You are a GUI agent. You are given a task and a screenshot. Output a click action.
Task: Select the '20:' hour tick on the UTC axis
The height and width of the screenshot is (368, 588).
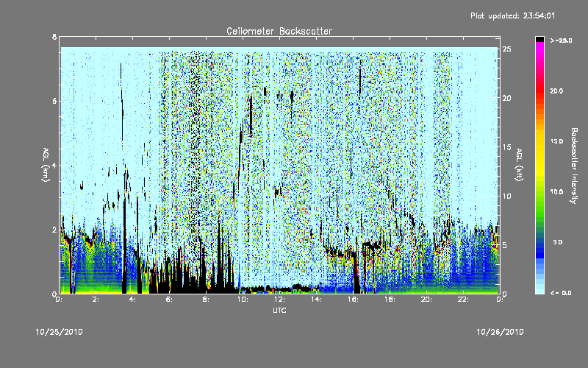click(x=426, y=300)
